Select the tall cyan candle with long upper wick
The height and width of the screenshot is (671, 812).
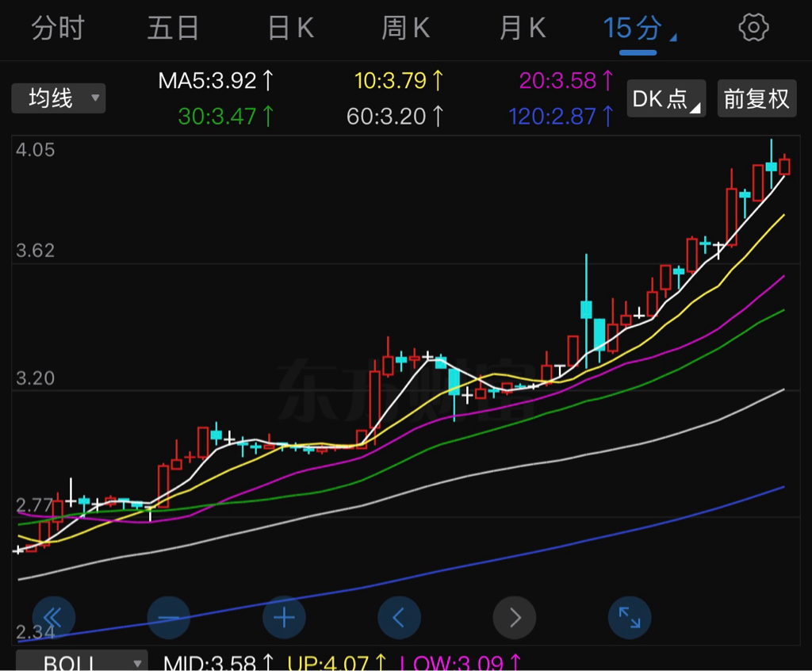[586, 310]
